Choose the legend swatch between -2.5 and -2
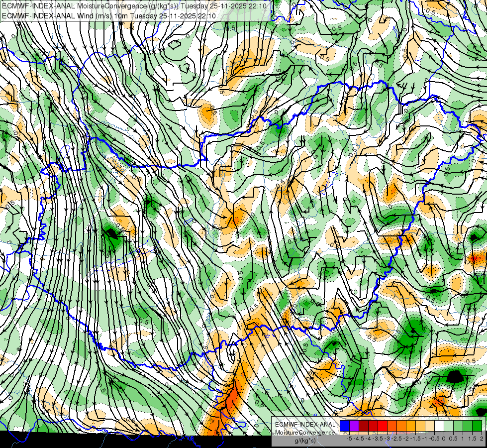Viewport: 487px width, 448px height. click(401, 426)
